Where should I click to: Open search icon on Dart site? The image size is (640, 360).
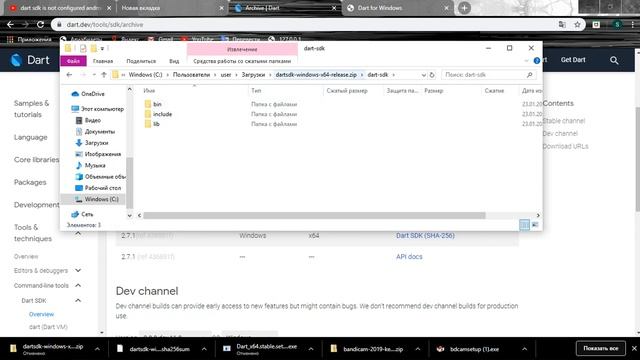coord(614,60)
